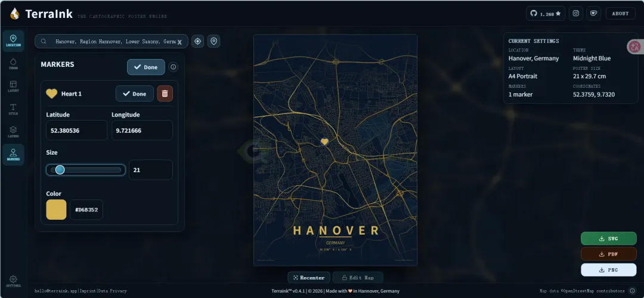The width and height of the screenshot is (644, 298).
Task: Click the Heart 1 marker icon
Action: pos(52,94)
